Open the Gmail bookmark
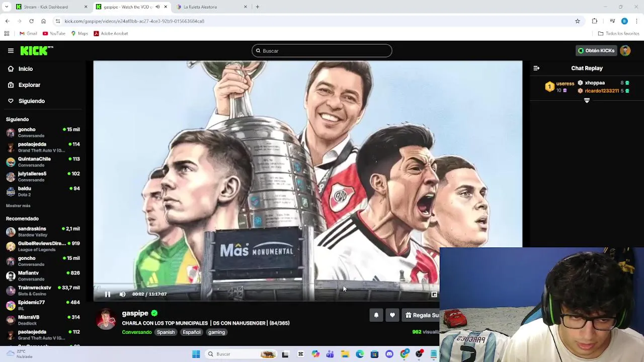 (28, 34)
